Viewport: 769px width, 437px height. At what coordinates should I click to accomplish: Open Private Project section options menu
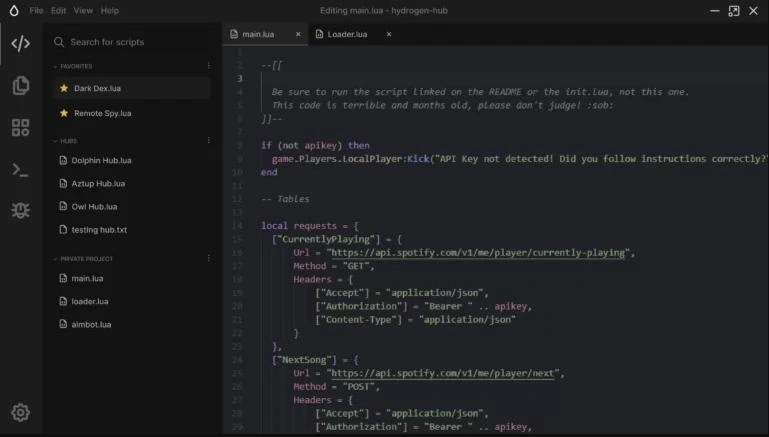click(x=209, y=258)
